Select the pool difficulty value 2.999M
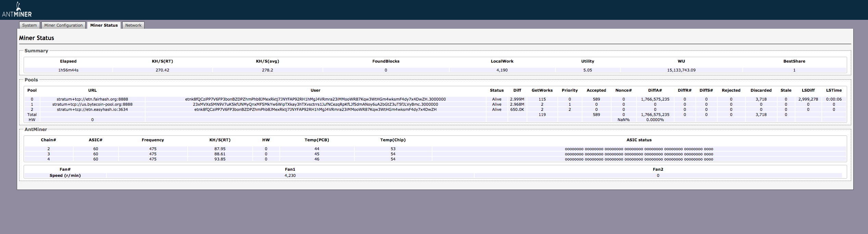 (x=517, y=99)
